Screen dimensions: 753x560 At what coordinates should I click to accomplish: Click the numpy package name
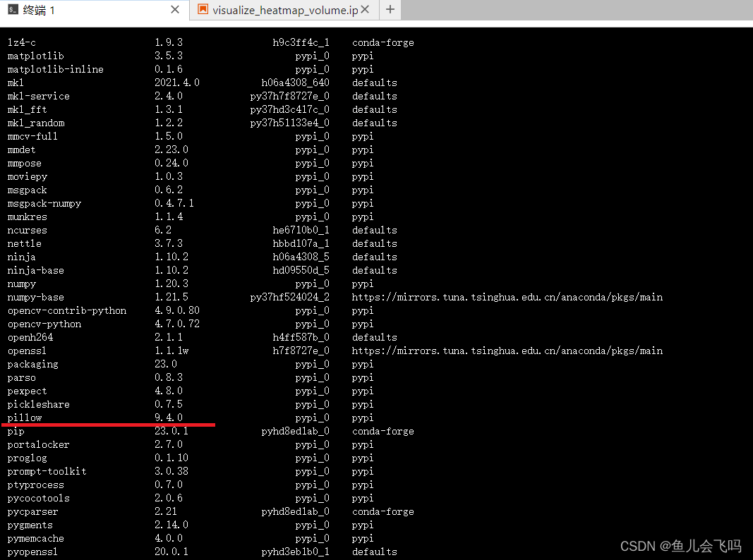click(21, 284)
